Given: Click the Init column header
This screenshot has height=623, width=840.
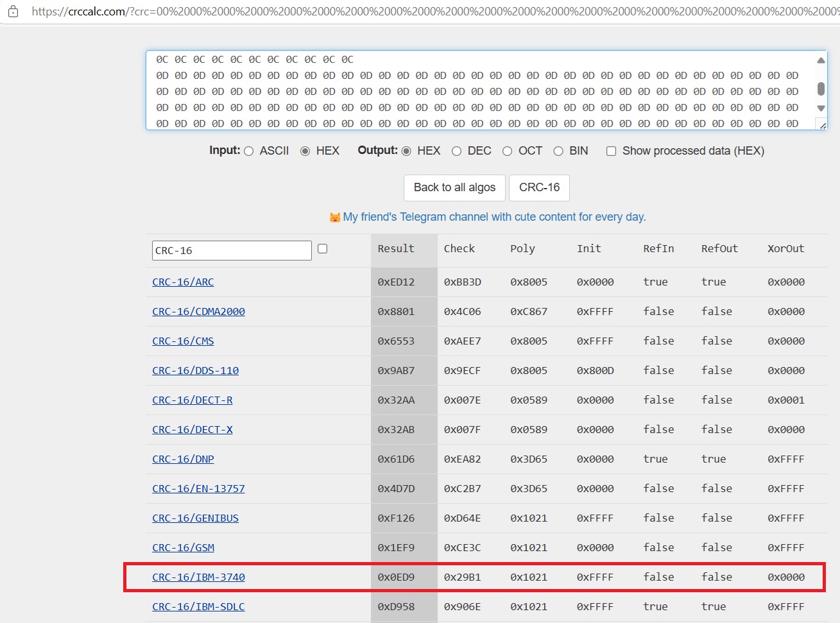Looking at the screenshot, I should click(x=589, y=248).
